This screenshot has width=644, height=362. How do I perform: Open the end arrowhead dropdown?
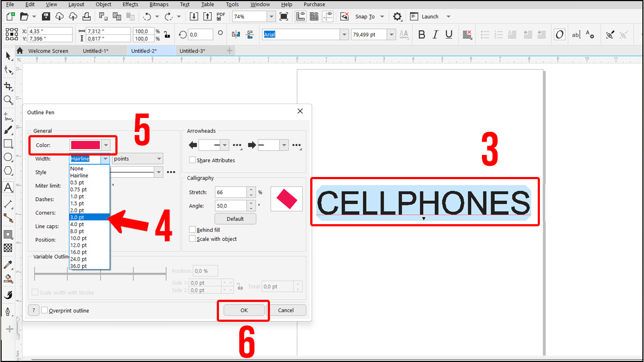(284, 145)
